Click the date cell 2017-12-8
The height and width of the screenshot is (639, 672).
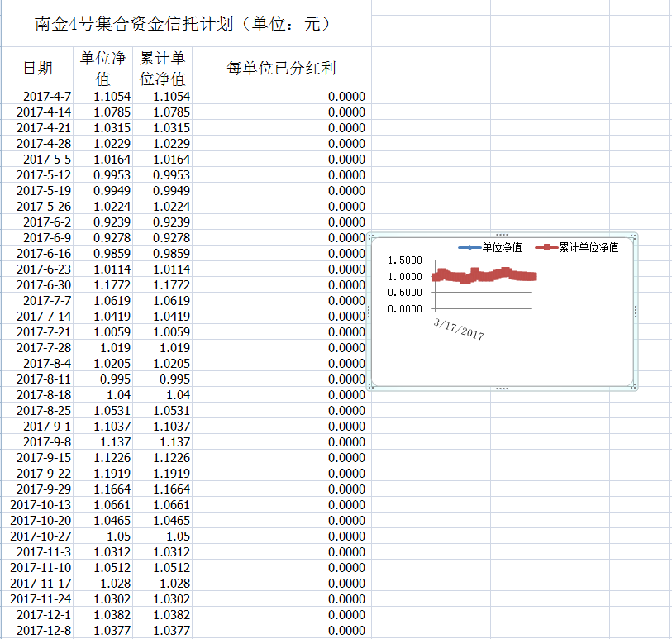pyautogui.click(x=44, y=631)
